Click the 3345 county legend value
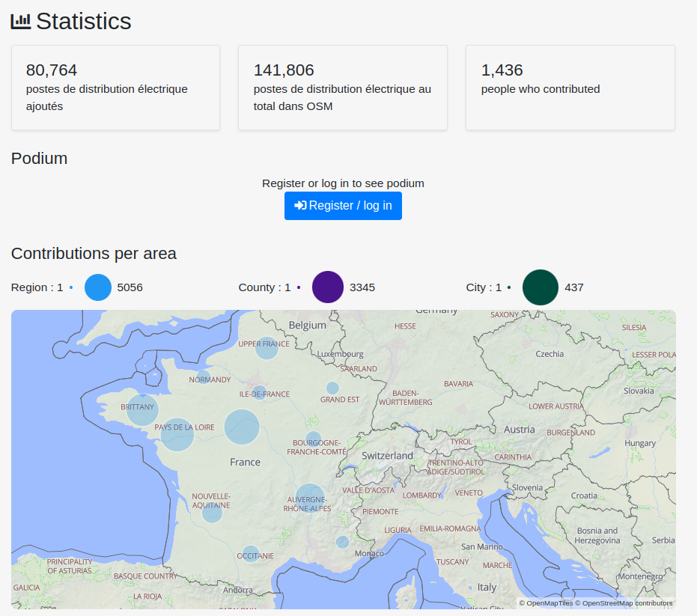 click(x=362, y=287)
